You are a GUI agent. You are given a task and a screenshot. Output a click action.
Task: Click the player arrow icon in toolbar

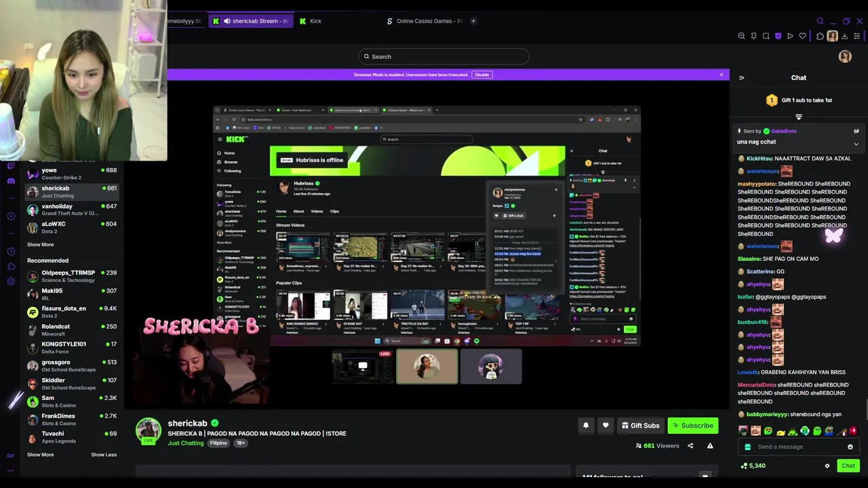(x=790, y=36)
